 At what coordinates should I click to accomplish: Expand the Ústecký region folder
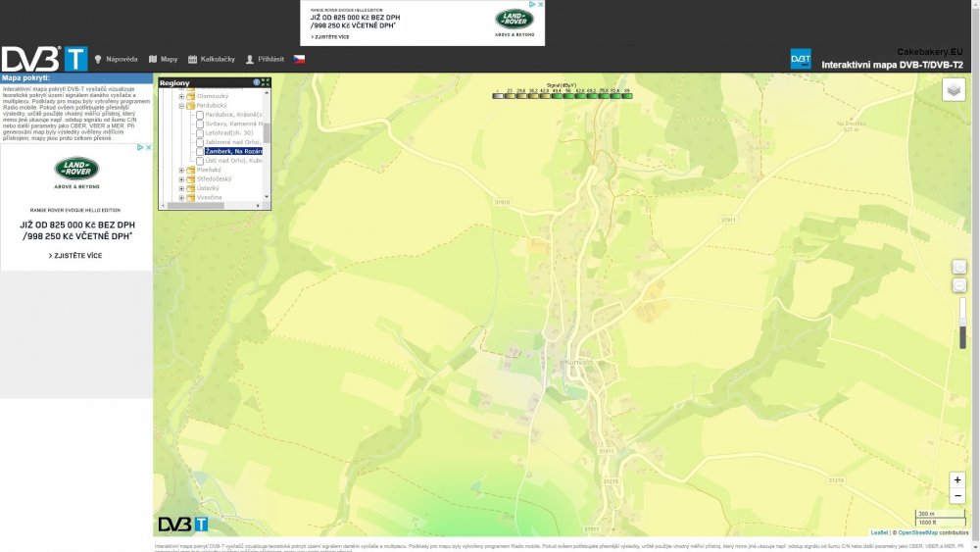[x=182, y=188]
